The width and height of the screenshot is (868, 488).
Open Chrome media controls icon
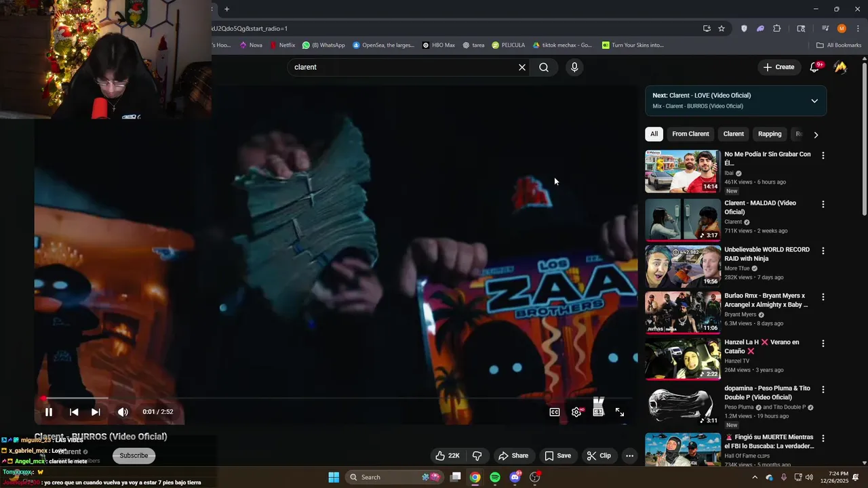pos(825,28)
